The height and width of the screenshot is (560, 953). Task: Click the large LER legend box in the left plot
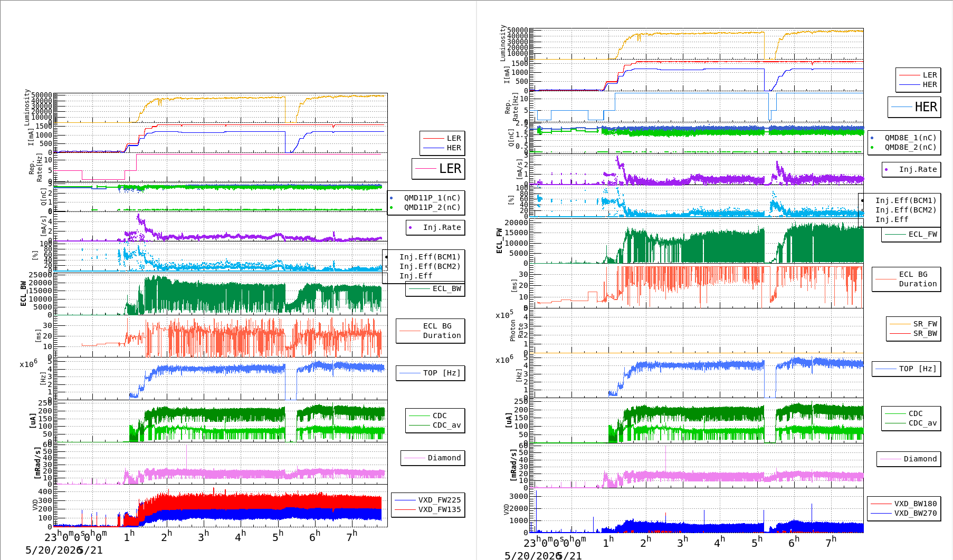pos(439,169)
